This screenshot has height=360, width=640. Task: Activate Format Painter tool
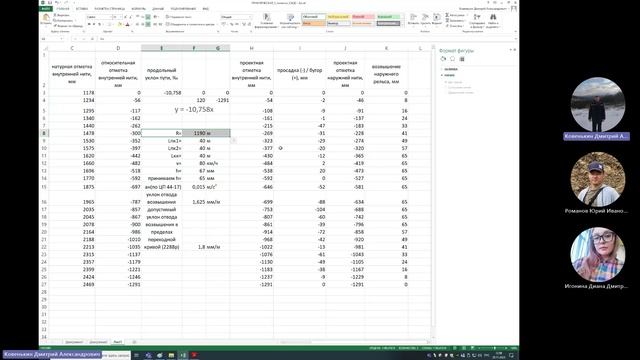pos(68,26)
